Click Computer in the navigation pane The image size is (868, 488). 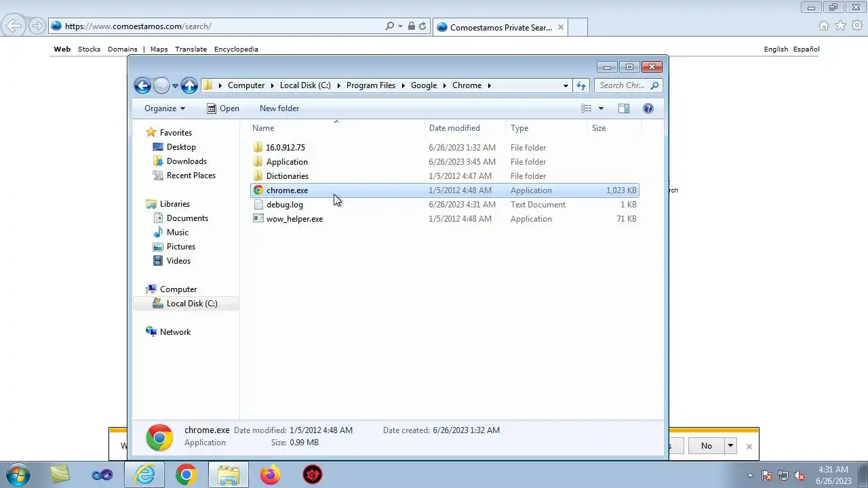click(178, 289)
